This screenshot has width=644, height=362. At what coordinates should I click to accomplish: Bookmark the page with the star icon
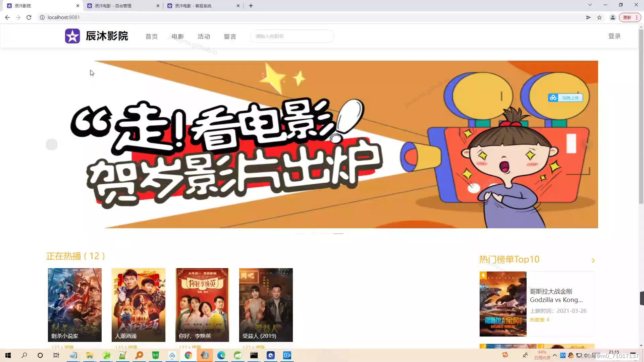point(599,17)
